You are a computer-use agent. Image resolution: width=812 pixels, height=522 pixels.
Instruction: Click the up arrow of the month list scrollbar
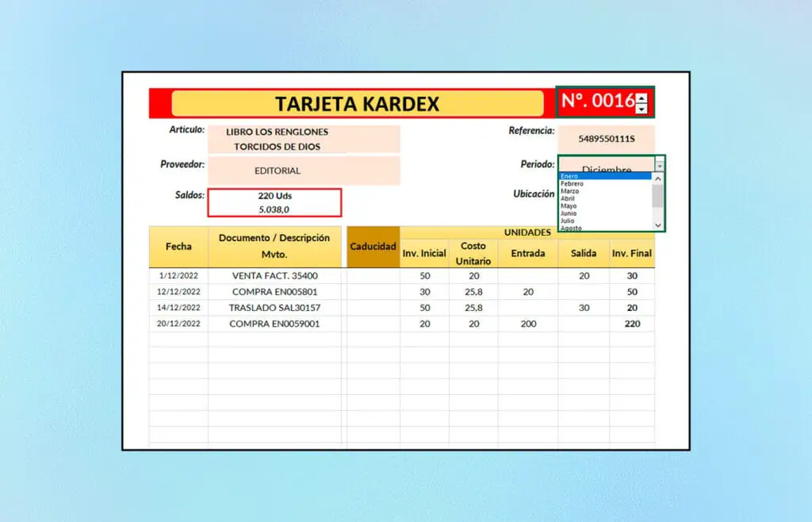(657, 178)
